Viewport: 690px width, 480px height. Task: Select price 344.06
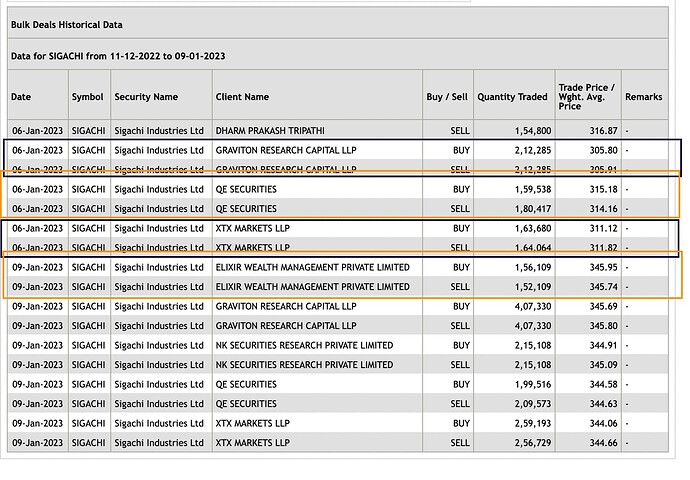(603, 423)
